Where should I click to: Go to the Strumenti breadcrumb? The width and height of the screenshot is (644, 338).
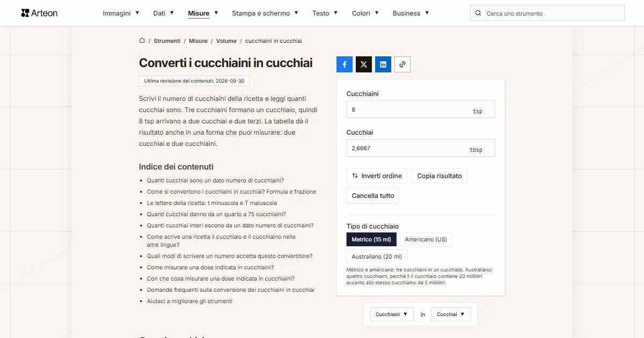point(167,41)
